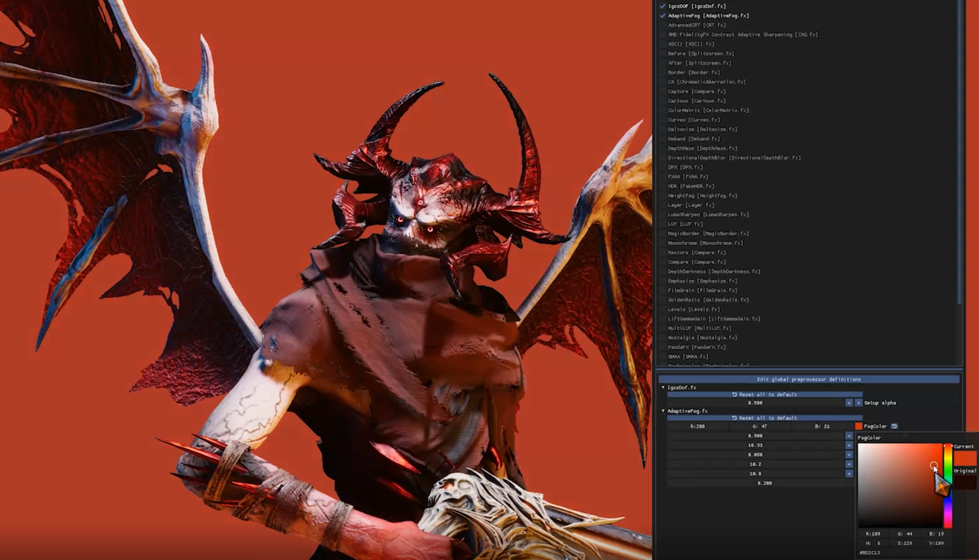Click the 10.0 value slider
Screen dimensions: 979x560
click(x=755, y=474)
